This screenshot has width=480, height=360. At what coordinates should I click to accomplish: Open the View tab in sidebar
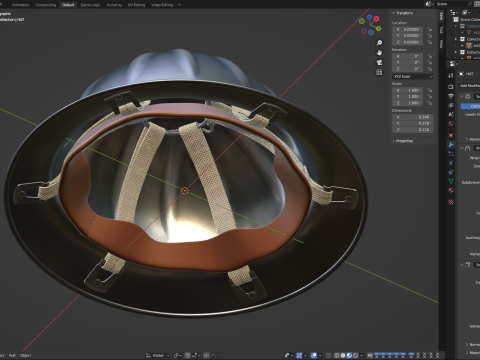click(x=441, y=44)
